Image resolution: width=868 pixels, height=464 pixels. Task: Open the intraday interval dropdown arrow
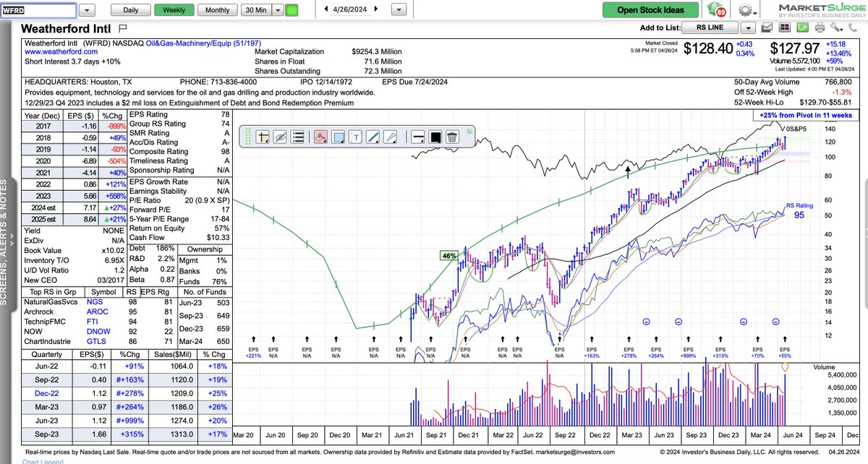277,10
